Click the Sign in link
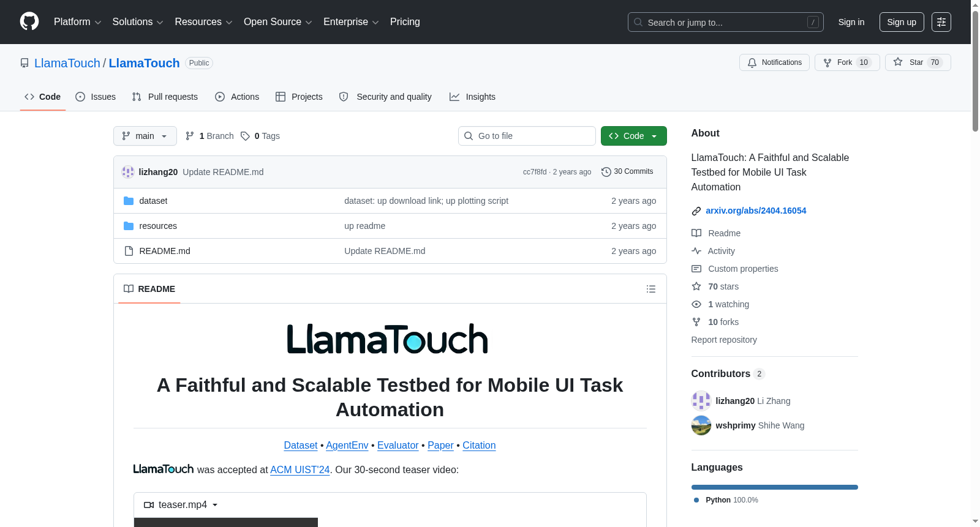The width and height of the screenshot is (980, 527). [851, 22]
